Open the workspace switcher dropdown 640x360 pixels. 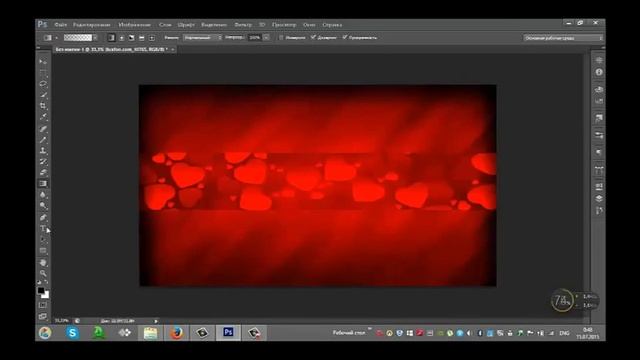[563, 38]
